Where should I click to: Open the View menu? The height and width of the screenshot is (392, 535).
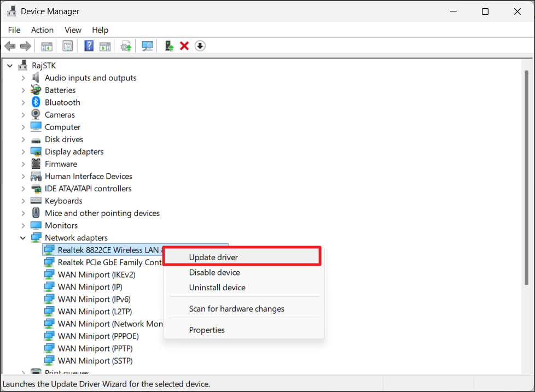point(73,30)
